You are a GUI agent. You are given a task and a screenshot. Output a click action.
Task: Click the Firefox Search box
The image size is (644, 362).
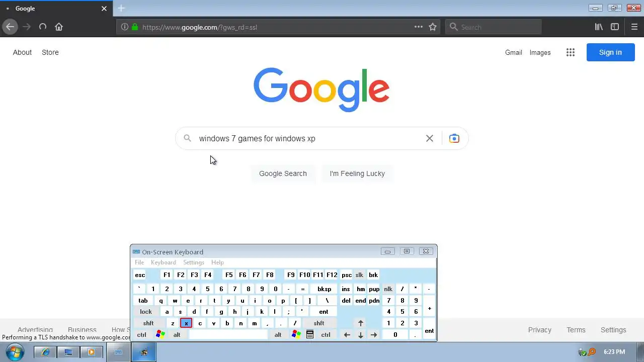pos(493,27)
